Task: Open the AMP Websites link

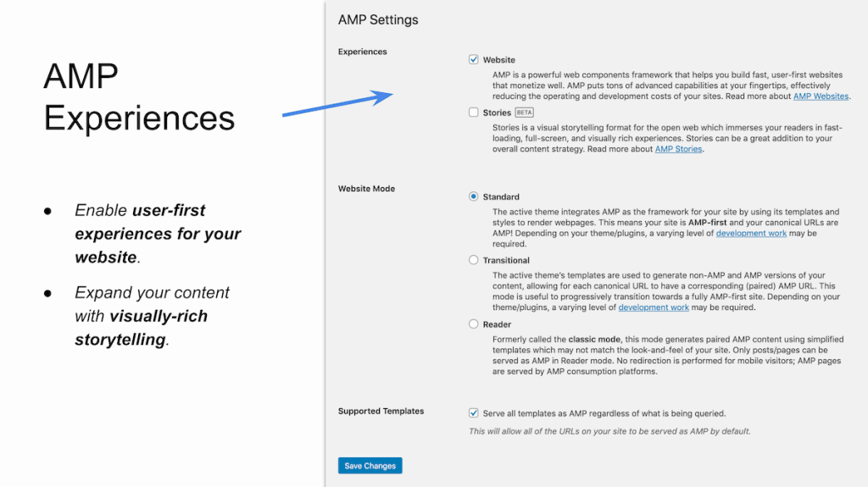Action: click(x=821, y=97)
